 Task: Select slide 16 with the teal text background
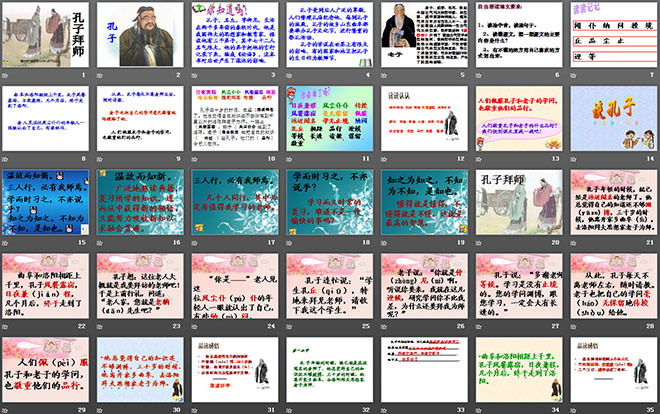140,200
